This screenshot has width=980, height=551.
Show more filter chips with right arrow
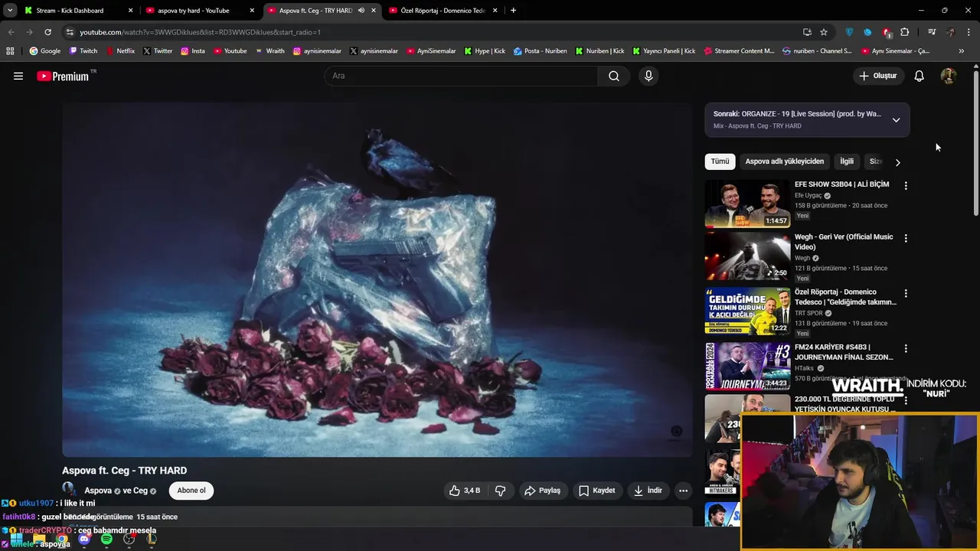tap(897, 162)
